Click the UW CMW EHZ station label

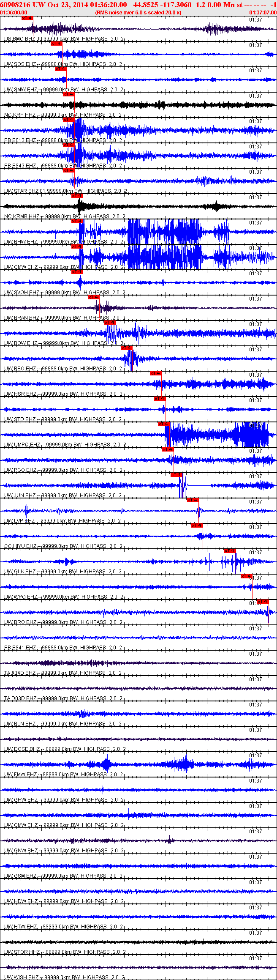point(64,267)
